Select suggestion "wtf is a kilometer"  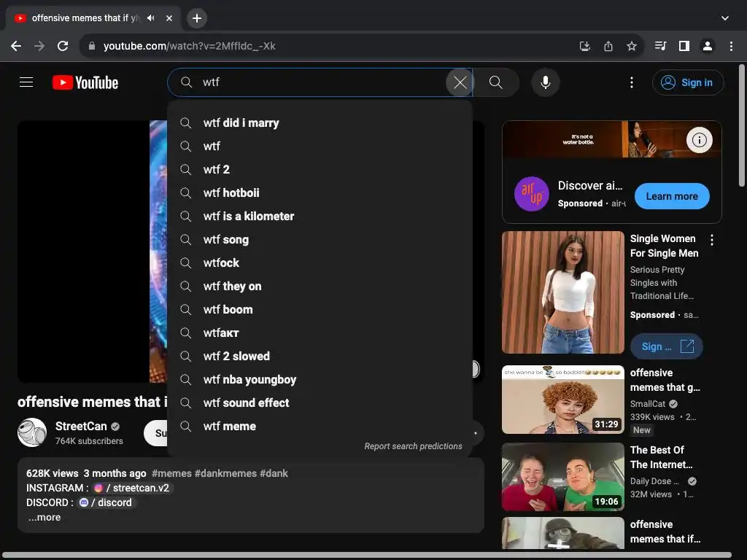coord(320,216)
